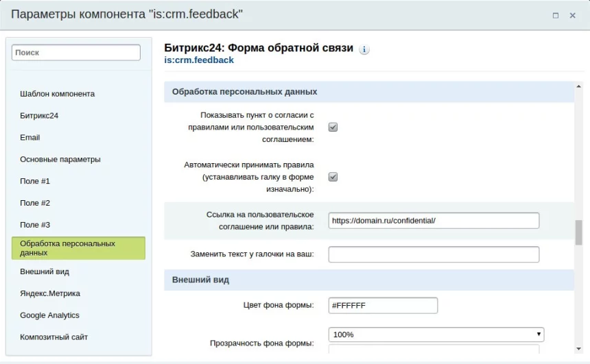Uncheck automatically accept rules checkbox
The height and width of the screenshot is (364, 590).
pos(333,177)
